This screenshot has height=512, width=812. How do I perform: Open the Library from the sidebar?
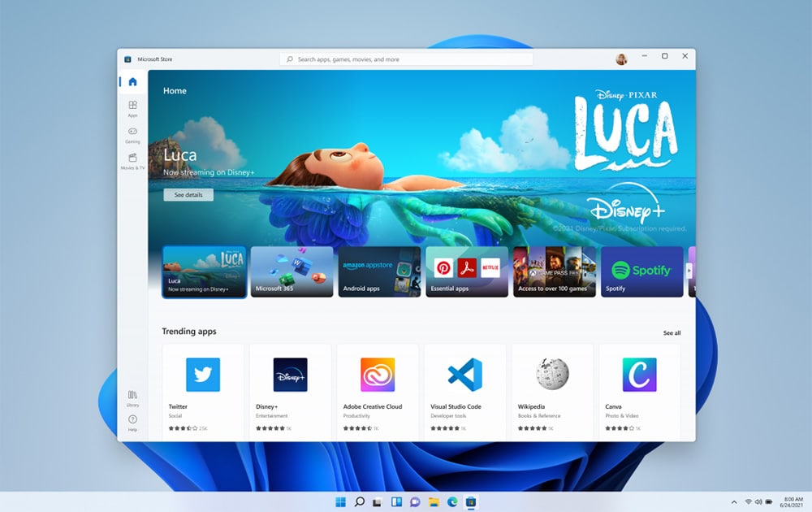coord(132,395)
